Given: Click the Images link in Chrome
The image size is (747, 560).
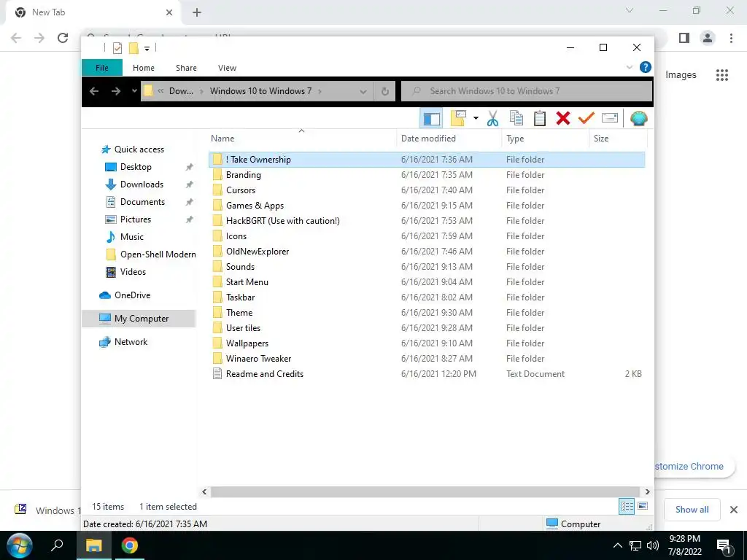Looking at the screenshot, I should 681,75.
